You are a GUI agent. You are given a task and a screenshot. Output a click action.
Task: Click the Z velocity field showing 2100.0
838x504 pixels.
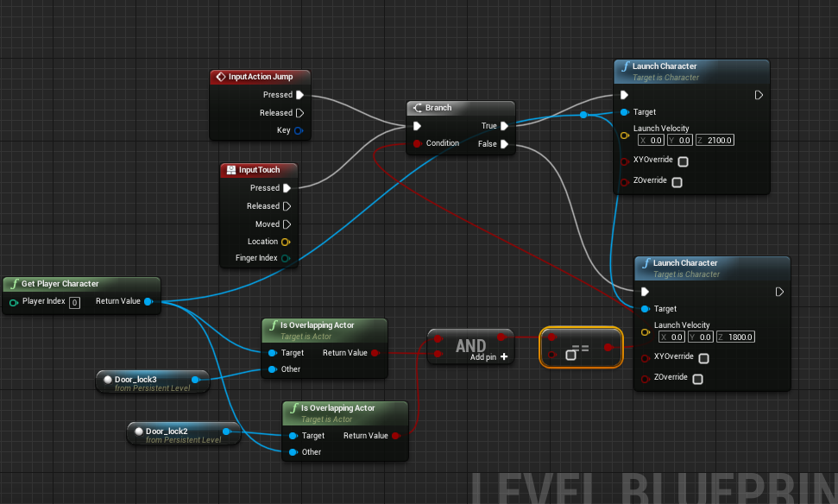click(x=720, y=140)
